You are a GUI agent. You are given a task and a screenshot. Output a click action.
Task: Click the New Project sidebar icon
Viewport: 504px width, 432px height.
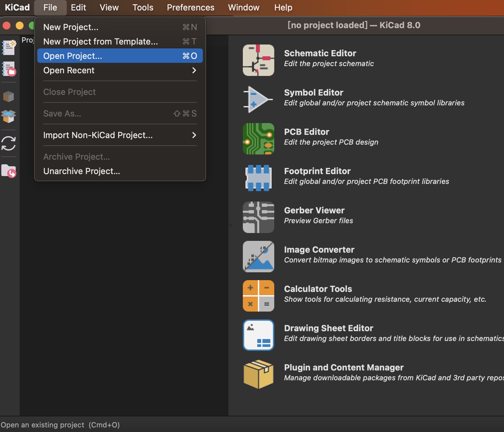click(x=9, y=47)
